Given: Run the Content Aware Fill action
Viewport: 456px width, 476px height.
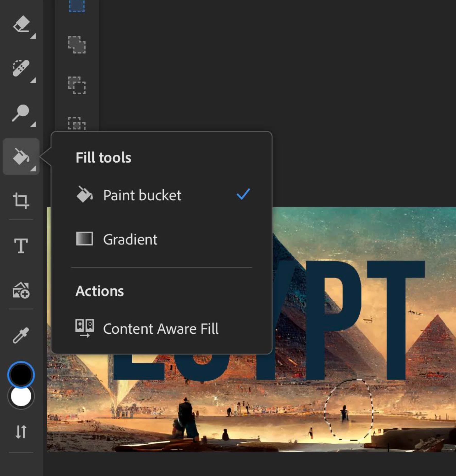Looking at the screenshot, I should coord(162,329).
